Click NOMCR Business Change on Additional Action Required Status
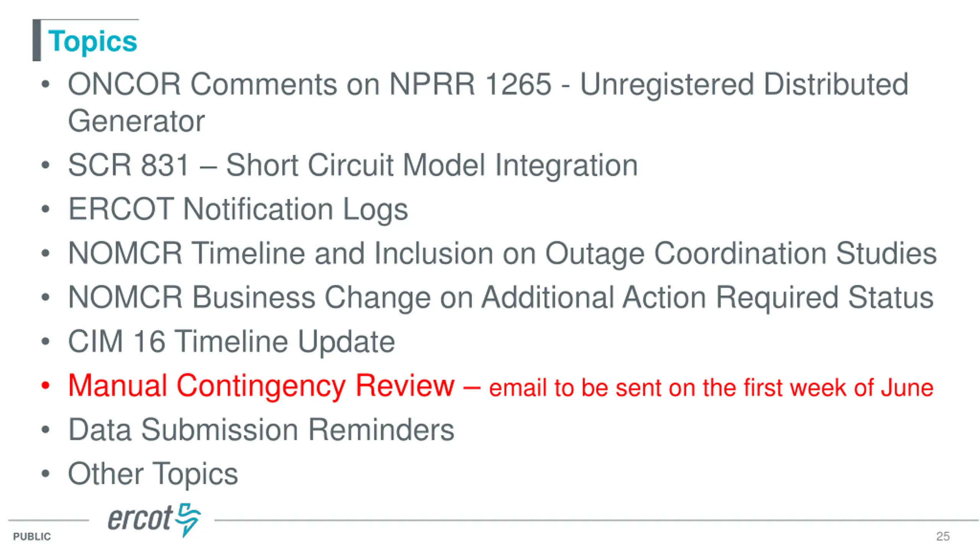 (501, 297)
